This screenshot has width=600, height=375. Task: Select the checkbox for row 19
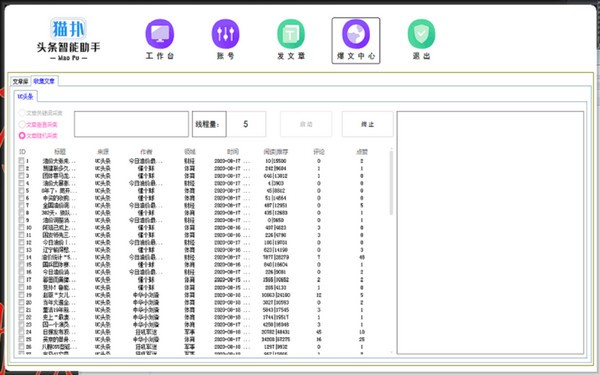pos(21,295)
